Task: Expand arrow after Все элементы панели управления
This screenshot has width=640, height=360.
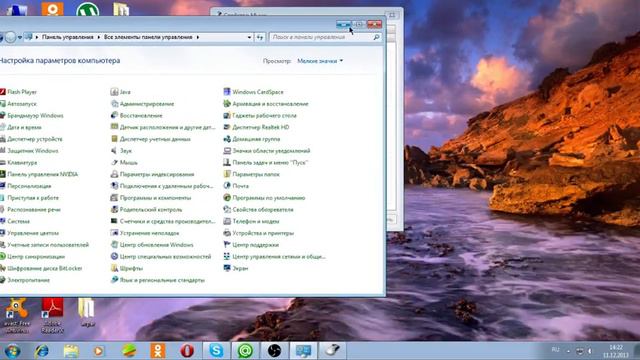Action: (x=198, y=37)
